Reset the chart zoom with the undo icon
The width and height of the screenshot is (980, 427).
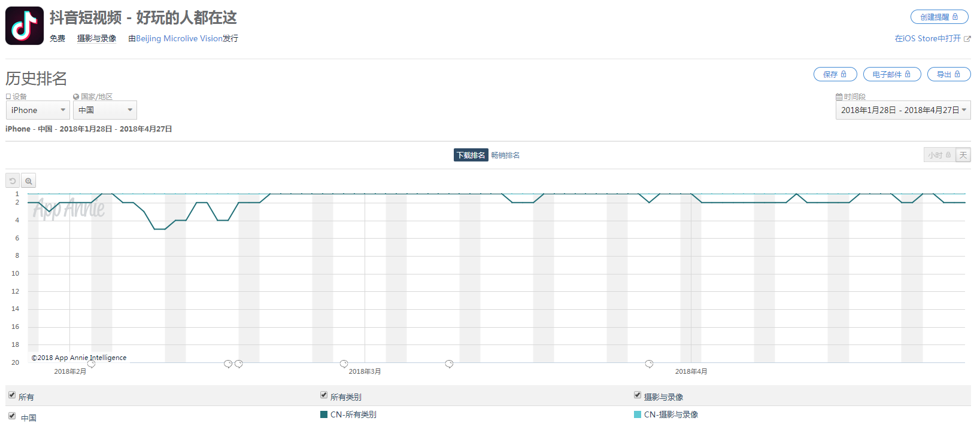pyautogui.click(x=13, y=181)
